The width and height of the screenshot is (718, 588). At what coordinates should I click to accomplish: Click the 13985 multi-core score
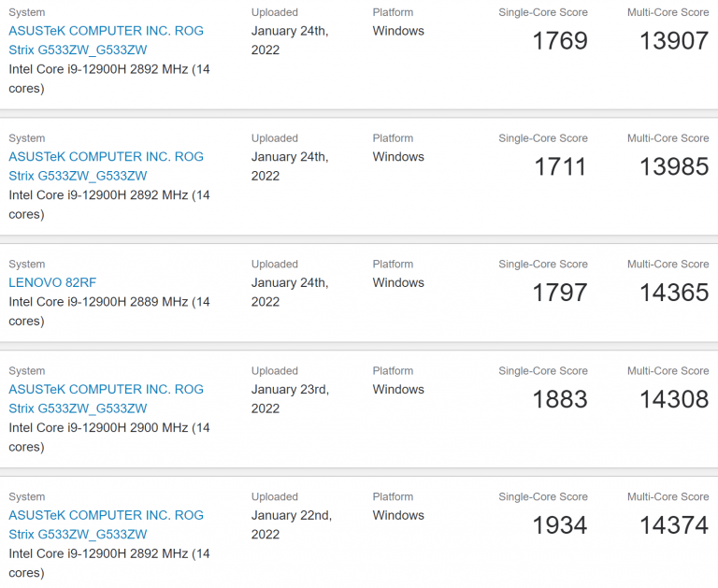[x=673, y=167]
